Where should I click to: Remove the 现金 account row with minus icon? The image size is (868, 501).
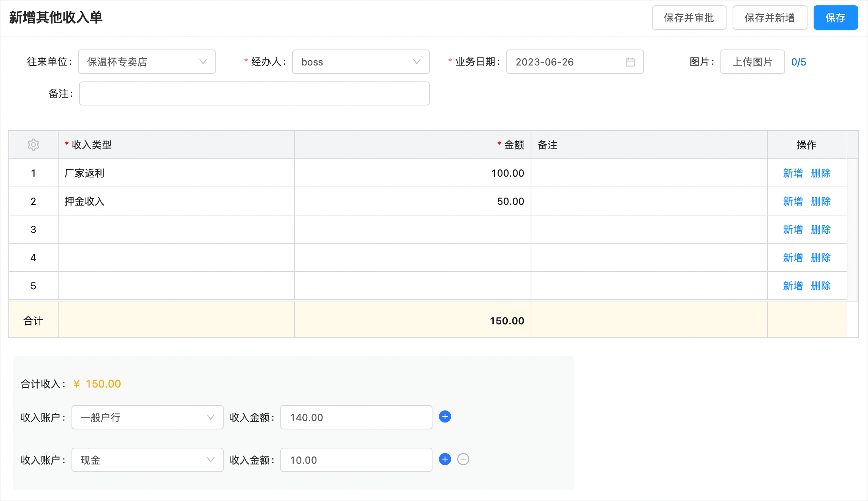(x=463, y=460)
